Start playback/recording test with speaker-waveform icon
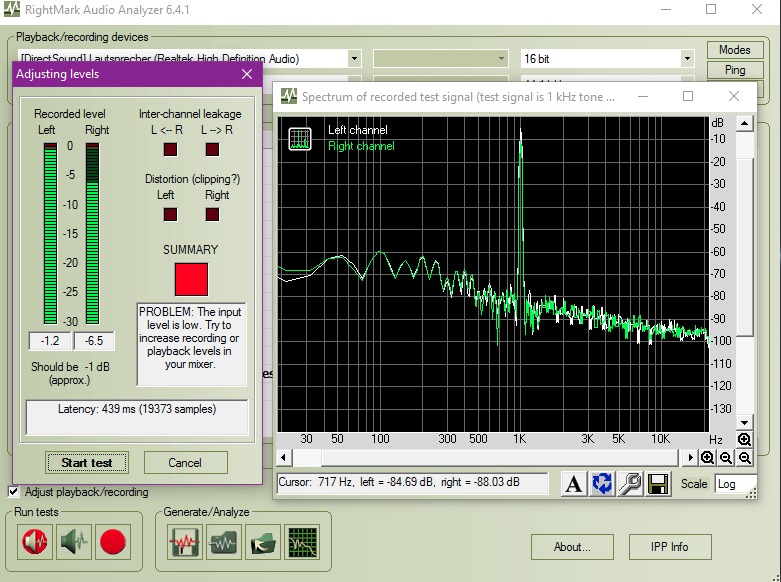781x582 pixels. 35,542
